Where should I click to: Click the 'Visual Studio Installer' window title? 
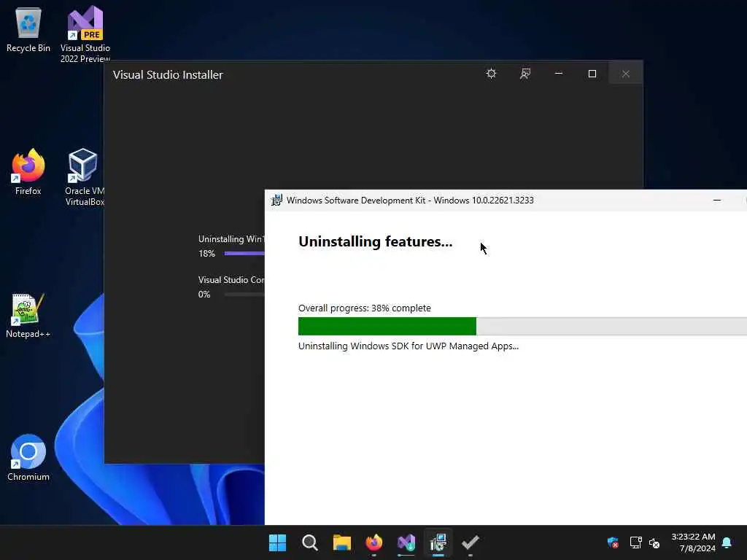click(x=168, y=75)
